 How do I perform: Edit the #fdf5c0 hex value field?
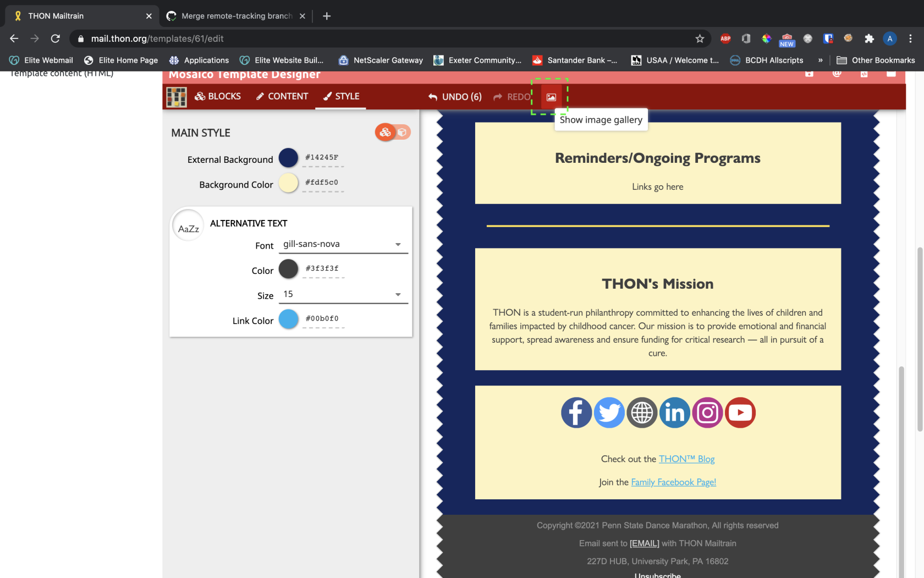(323, 183)
